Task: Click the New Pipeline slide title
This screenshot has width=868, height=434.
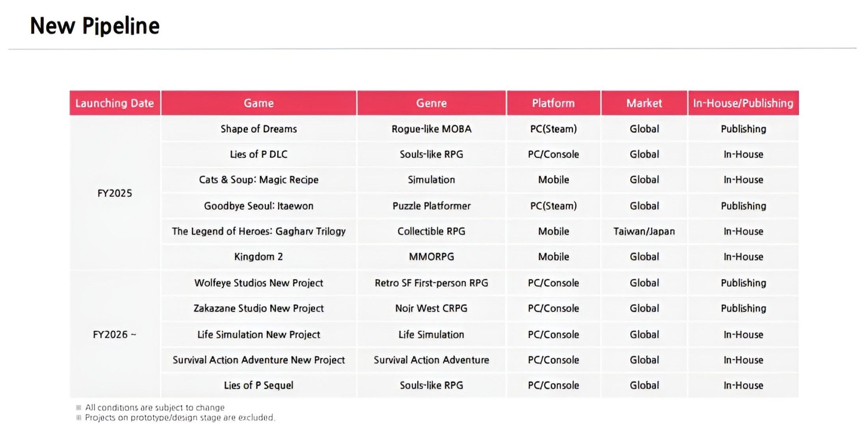Action: click(95, 26)
